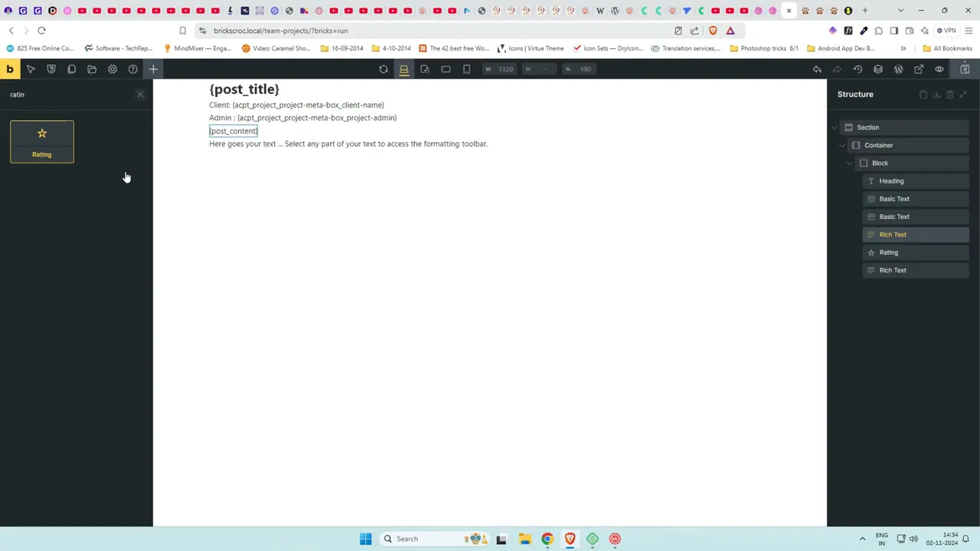Viewport: 980px width, 551px height.
Task: Open Windows Start menu in taskbar
Action: pos(365,539)
